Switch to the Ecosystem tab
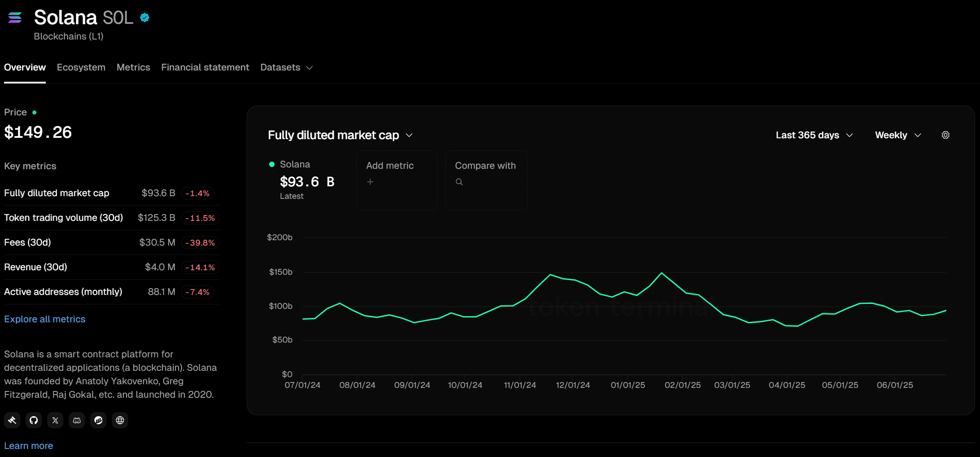 pos(81,67)
